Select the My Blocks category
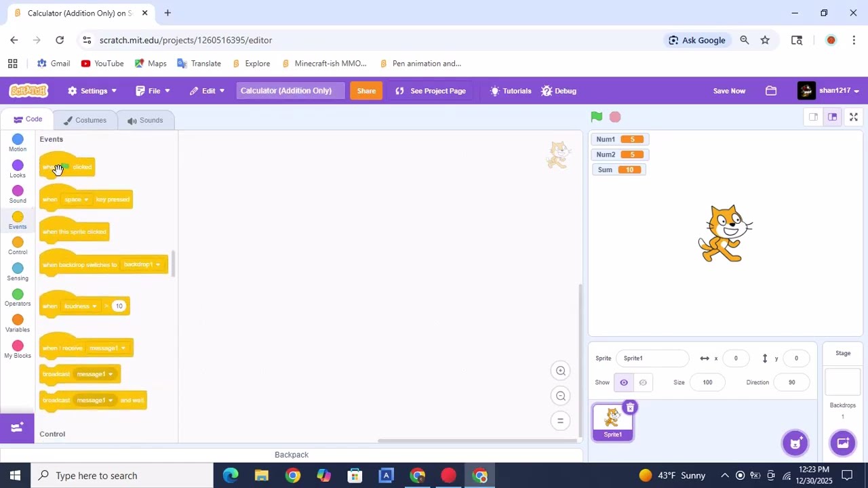This screenshot has height=488, width=868. (18, 349)
